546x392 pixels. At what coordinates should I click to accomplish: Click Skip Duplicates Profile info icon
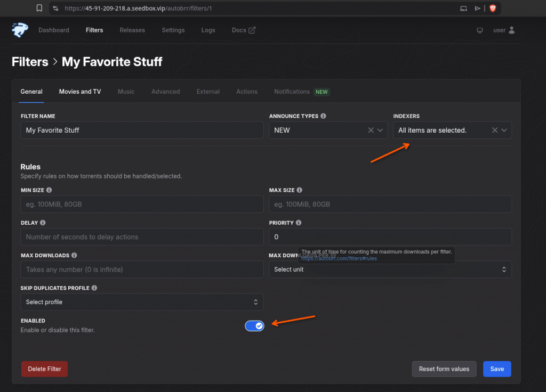coord(94,288)
